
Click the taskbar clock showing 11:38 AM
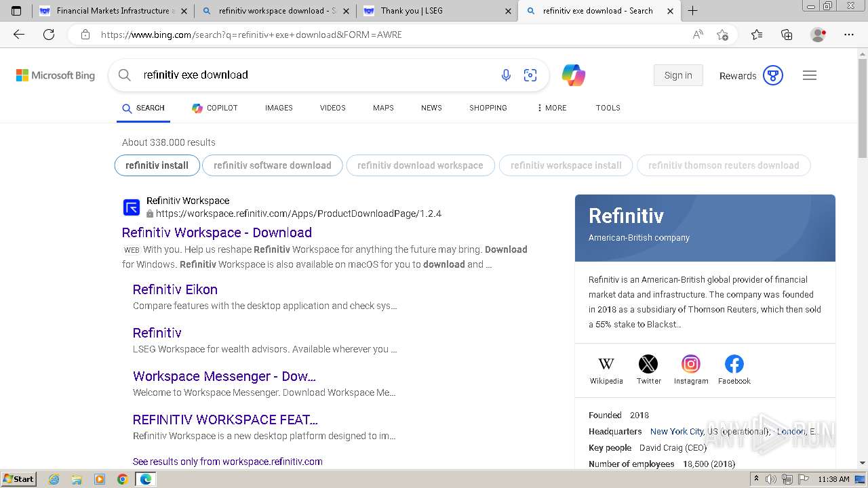(x=833, y=479)
